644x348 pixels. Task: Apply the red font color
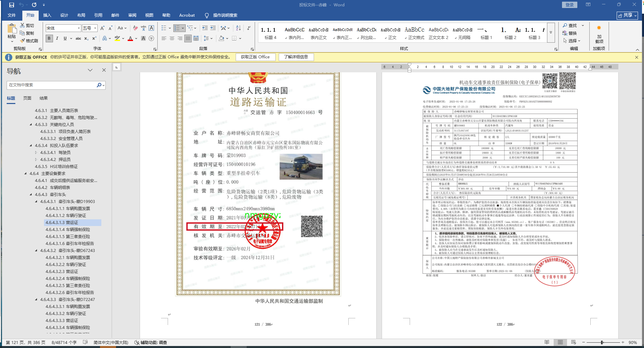[x=130, y=38]
